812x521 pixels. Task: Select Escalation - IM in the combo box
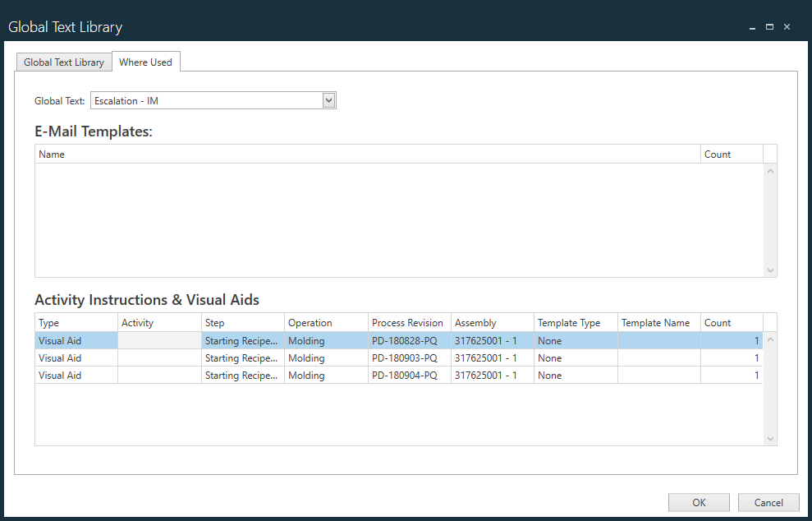click(205, 100)
